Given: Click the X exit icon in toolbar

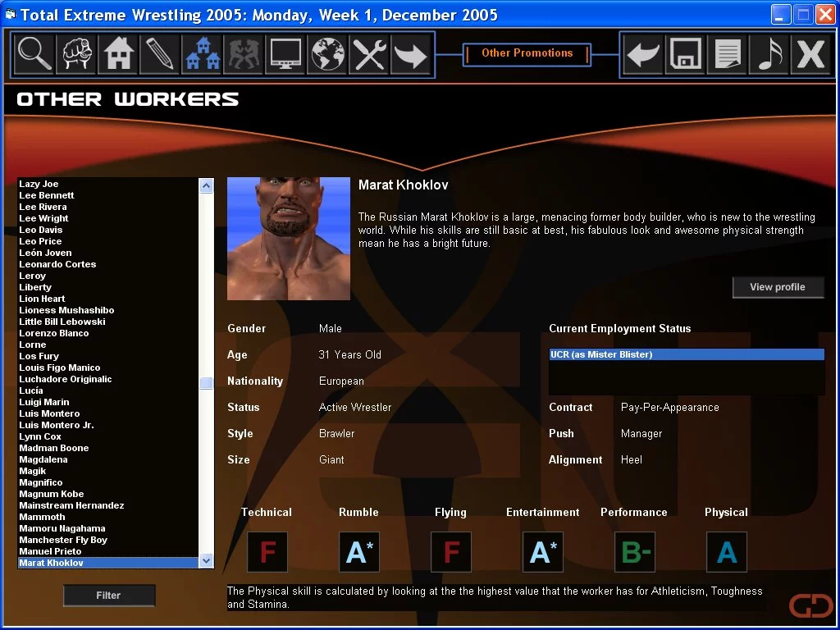Looking at the screenshot, I should coord(810,53).
